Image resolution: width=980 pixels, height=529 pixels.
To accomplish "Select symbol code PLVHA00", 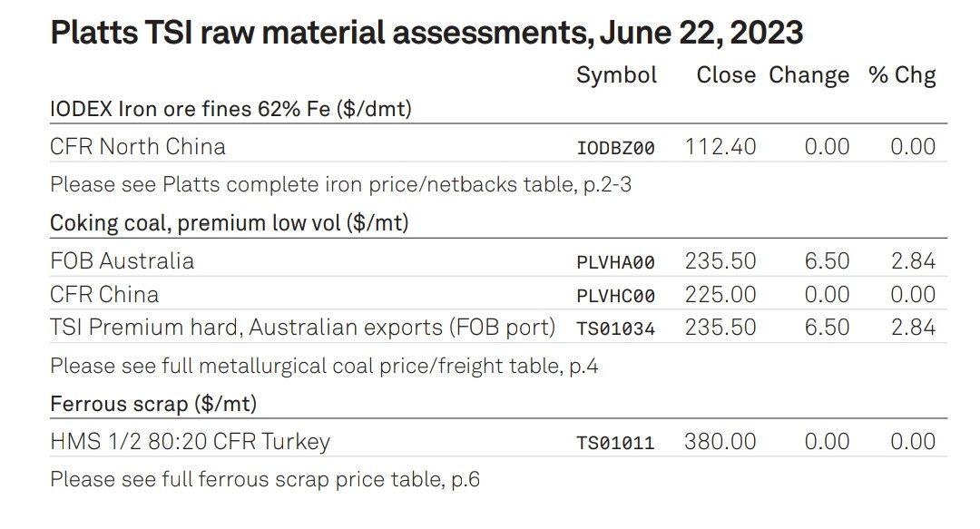I will (x=615, y=262).
